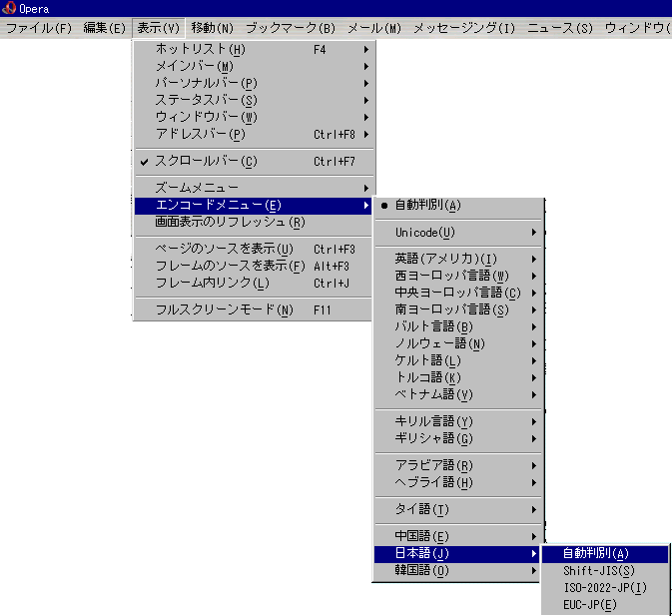Open the 移動(N) menu
Viewport: 672px width, 616px height.
(212, 28)
